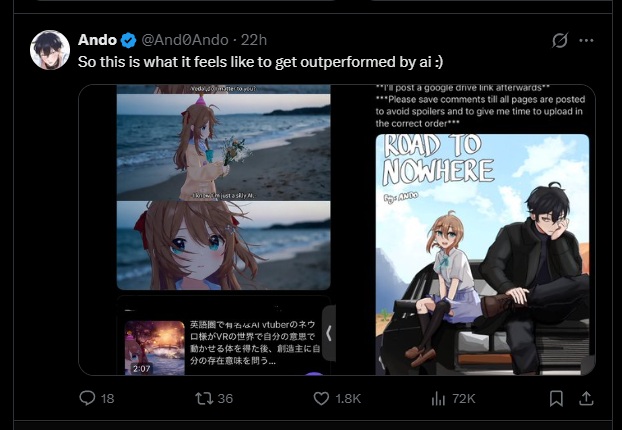Click the 1.8K likes count
Screen dimensions: 622x430
pos(348,398)
